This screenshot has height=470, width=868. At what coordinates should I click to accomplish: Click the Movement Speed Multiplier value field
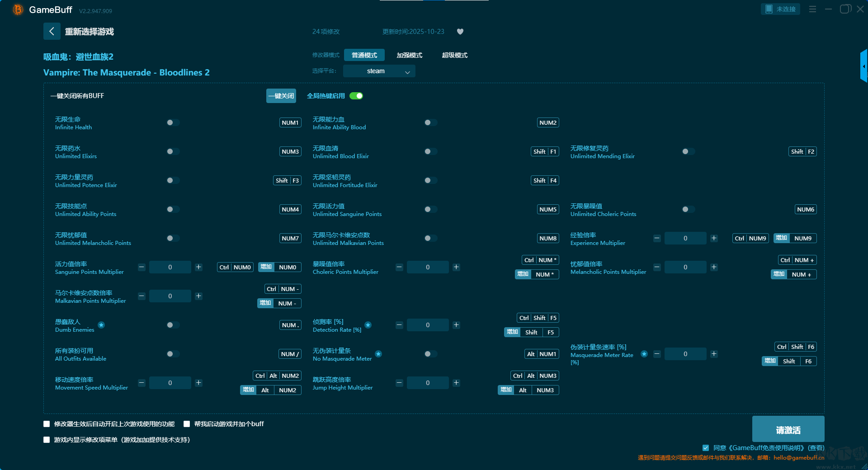[x=170, y=383]
